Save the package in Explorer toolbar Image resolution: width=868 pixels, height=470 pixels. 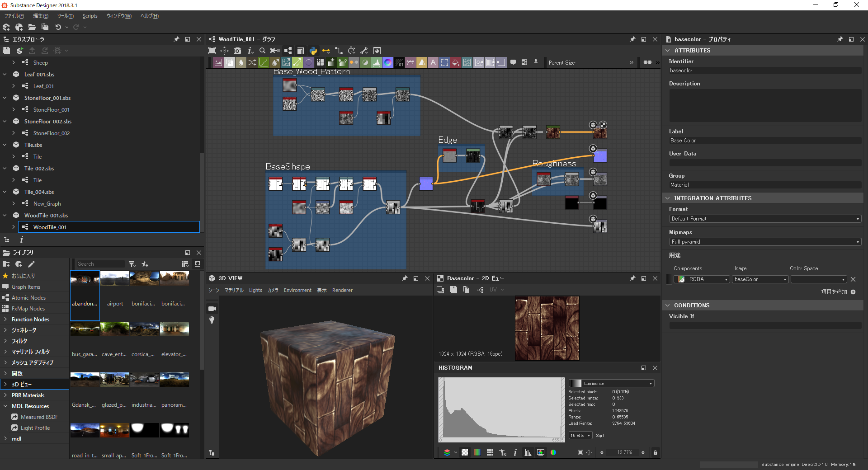(6, 51)
